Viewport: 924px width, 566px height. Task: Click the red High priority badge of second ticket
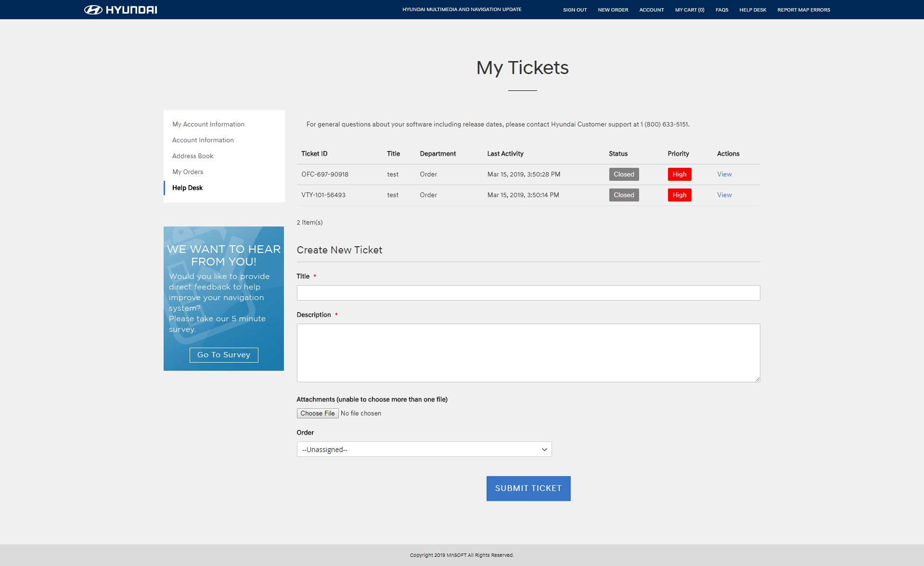(679, 195)
